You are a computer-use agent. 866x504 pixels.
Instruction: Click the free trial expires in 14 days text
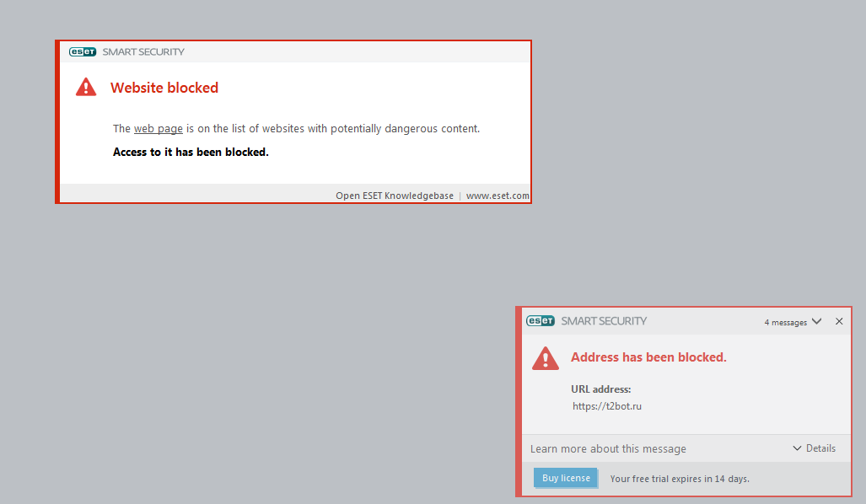tap(680, 479)
